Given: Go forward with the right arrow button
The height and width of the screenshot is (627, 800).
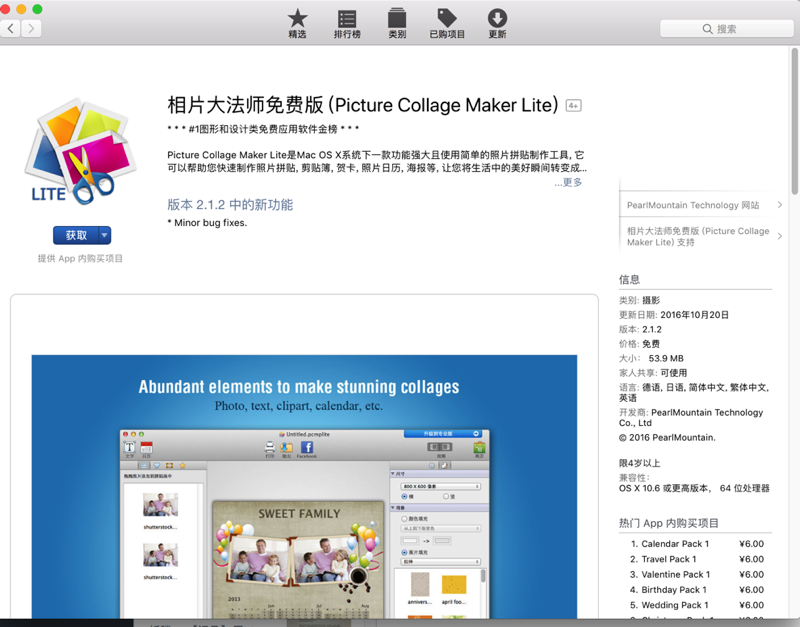Looking at the screenshot, I should 31,29.
